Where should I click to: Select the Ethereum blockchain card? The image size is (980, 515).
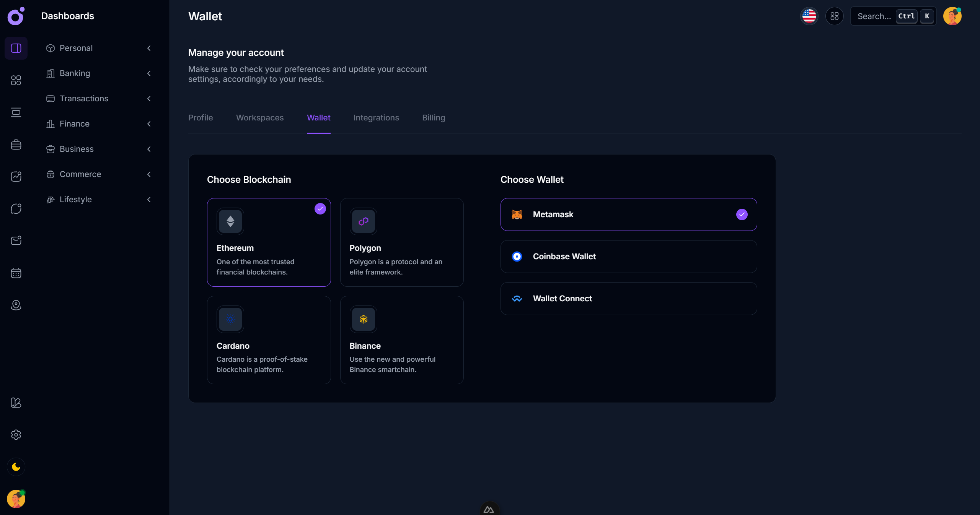269,242
